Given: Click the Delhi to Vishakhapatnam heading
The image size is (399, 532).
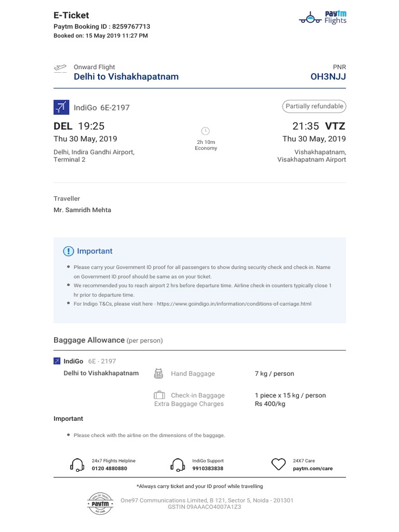Looking at the screenshot, I should coord(126,77).
